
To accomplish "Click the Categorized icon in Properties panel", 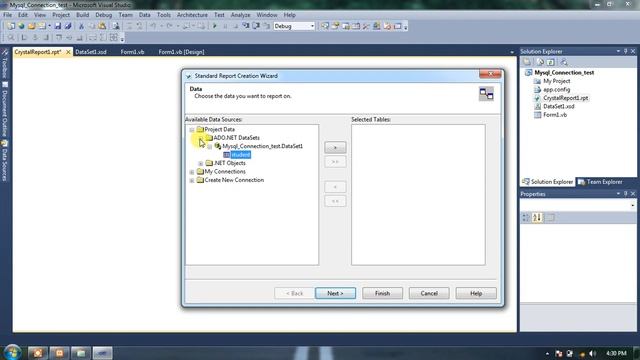I will click(526, 218).
